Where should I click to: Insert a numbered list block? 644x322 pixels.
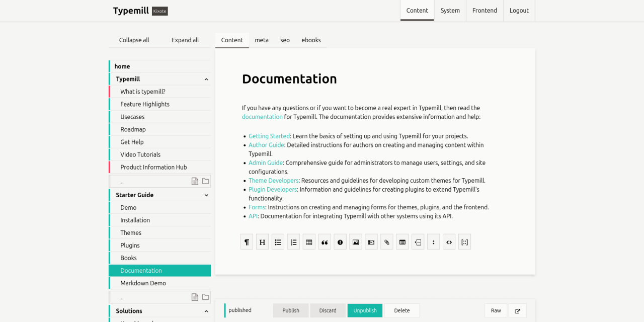(x=293, y=242)
